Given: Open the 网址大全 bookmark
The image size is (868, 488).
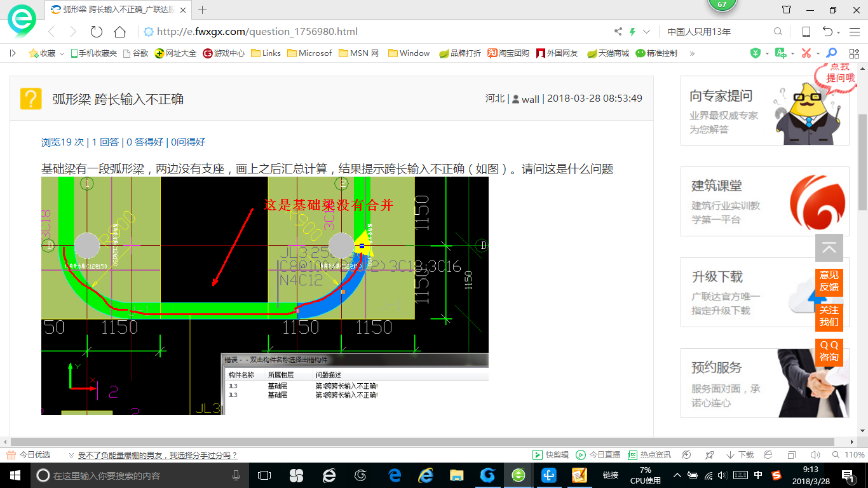Looking at the screenshot, I should [176, 53].
